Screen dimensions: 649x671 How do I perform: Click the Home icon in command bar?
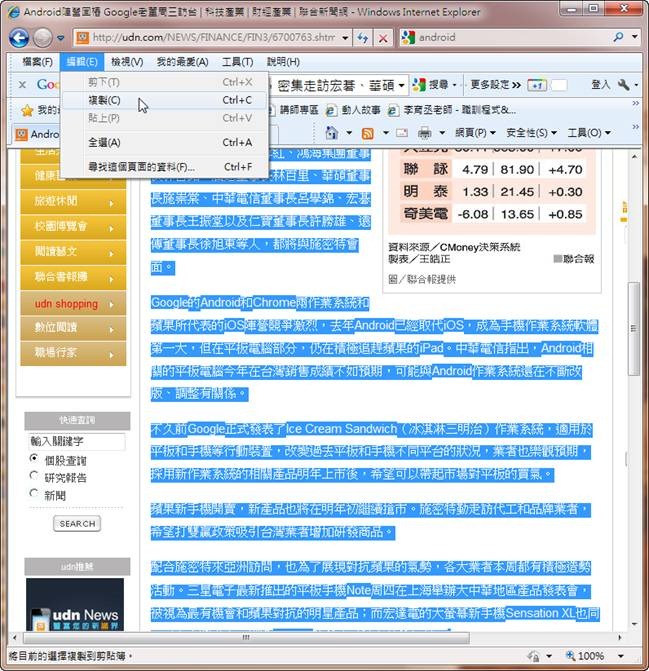332,133
